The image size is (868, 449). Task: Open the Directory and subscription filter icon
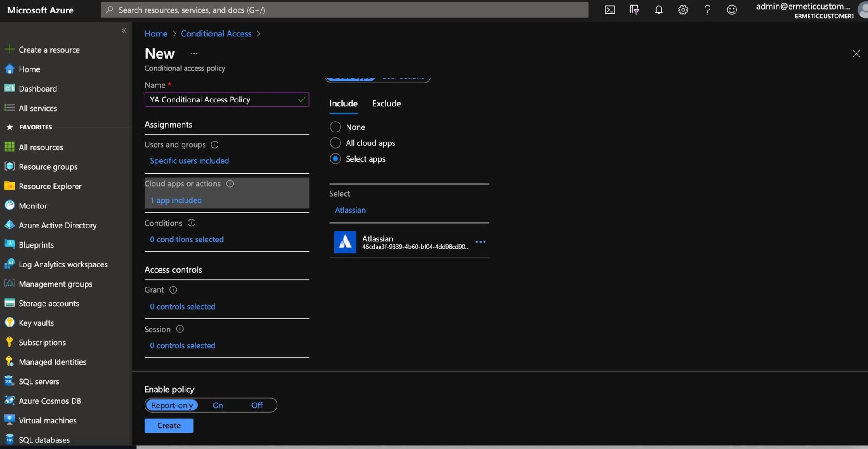pyautogui.click(x=634, y=10)
